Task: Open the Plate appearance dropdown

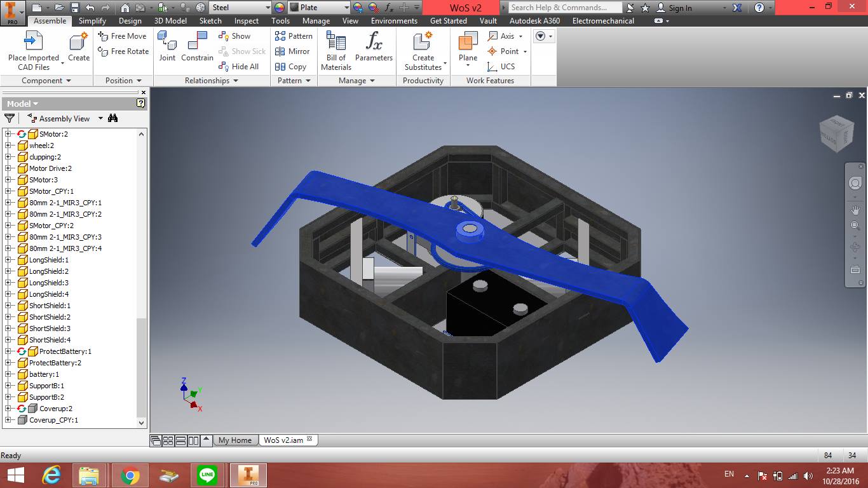Action: point(346,8)
